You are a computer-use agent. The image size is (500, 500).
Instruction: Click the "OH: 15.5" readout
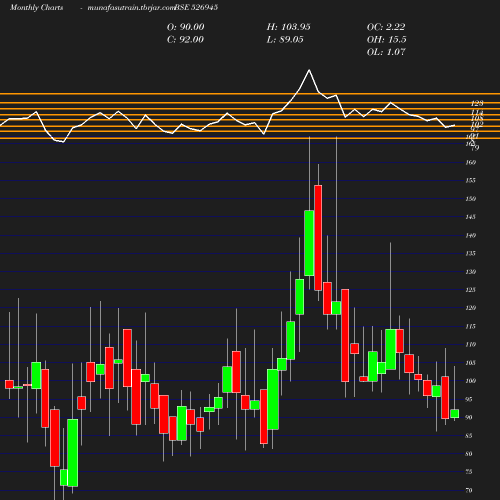tap(386, 40)
